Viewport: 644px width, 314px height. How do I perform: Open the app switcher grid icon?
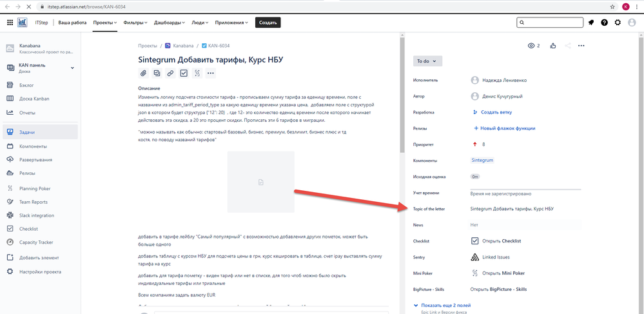10,23
